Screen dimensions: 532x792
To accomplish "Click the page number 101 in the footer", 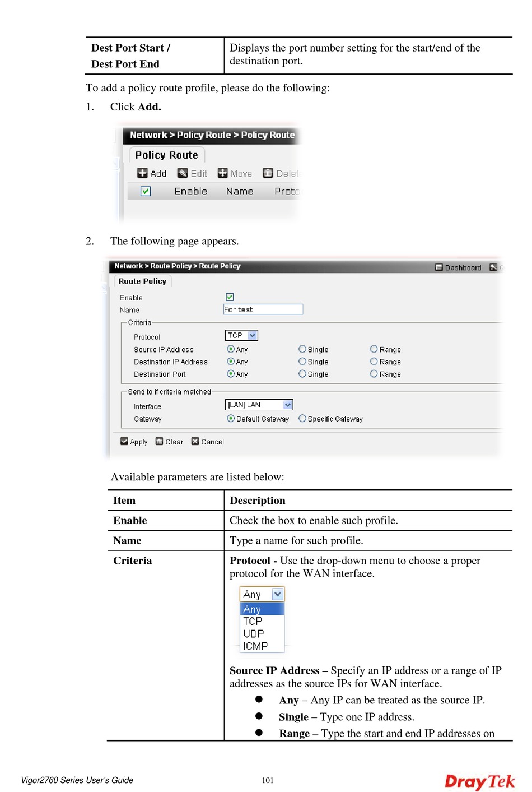I will click(268, 780).
